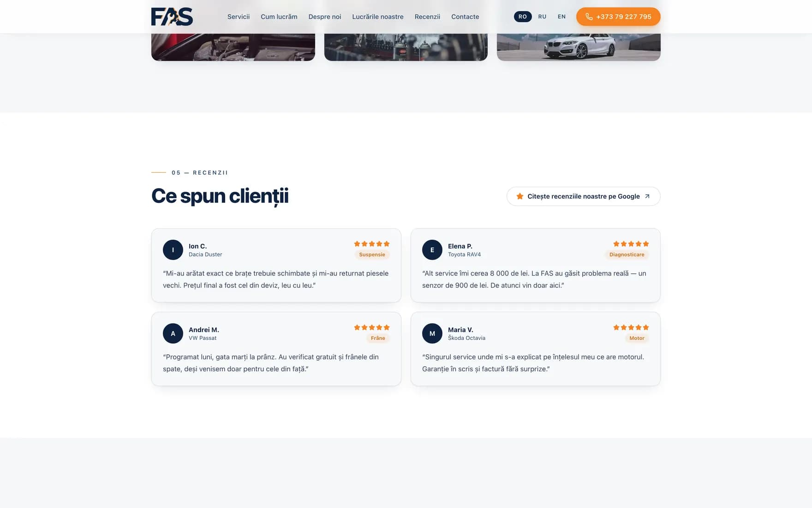Select the RO language option
Screen dimensions: 812x508
pyautogui.click(x=523, y=17)
